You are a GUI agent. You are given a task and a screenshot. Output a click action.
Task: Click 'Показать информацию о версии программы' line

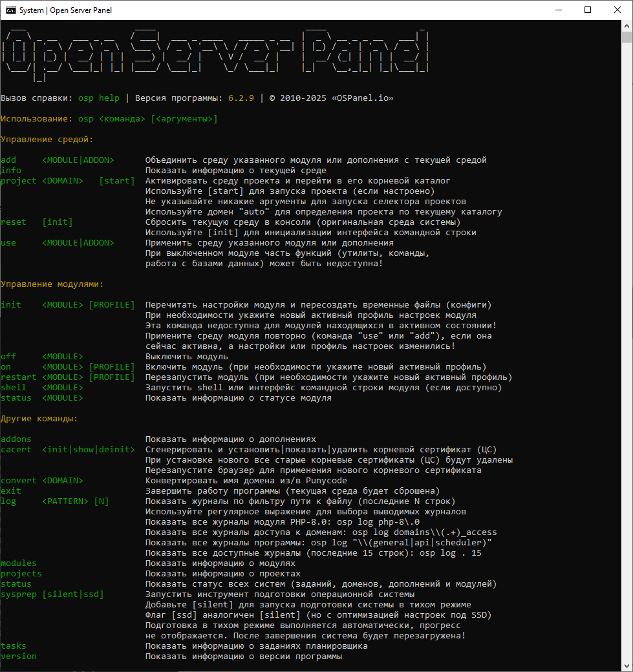[244, 656]
